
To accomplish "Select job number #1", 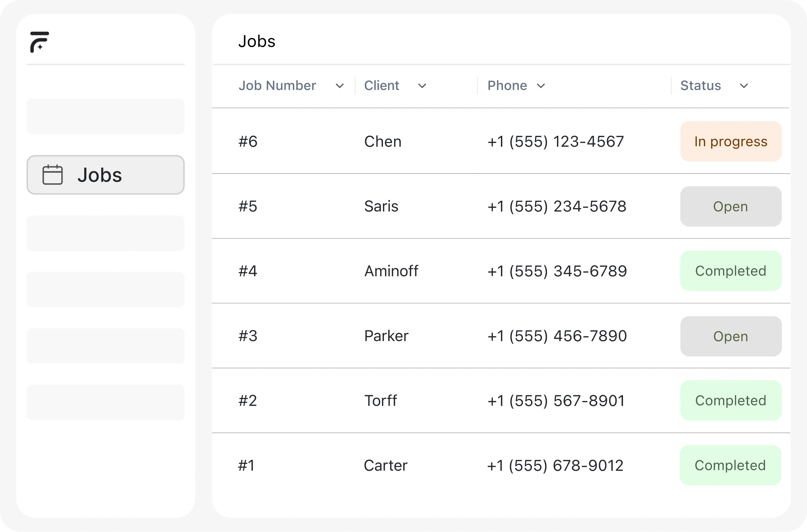I will tap(247, 466).
